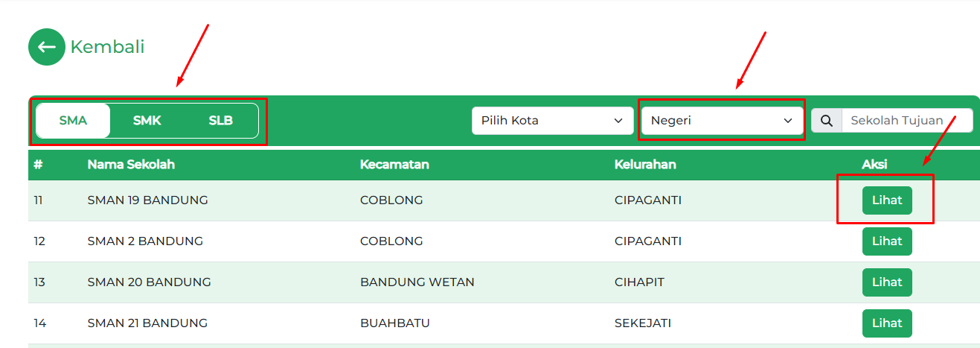Image resolution: width=980 pixels, height=348 pixels.
Task: Open Lihat for SMAN 21 BANDUNG
Action: (x=887, y=323)
